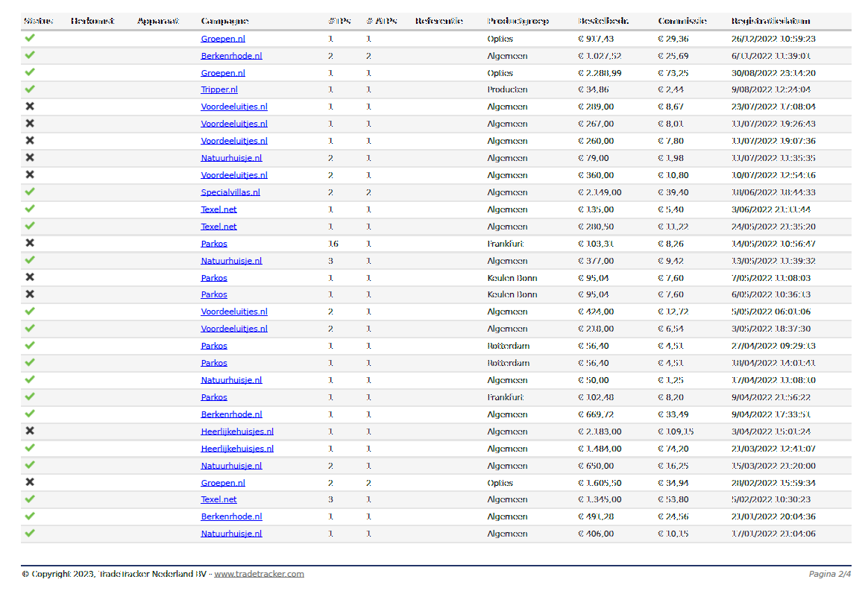The height and width of the screenshot is (591, 868).
Task: Open the Specialvillas.nl campaign link
Action: 230,192
